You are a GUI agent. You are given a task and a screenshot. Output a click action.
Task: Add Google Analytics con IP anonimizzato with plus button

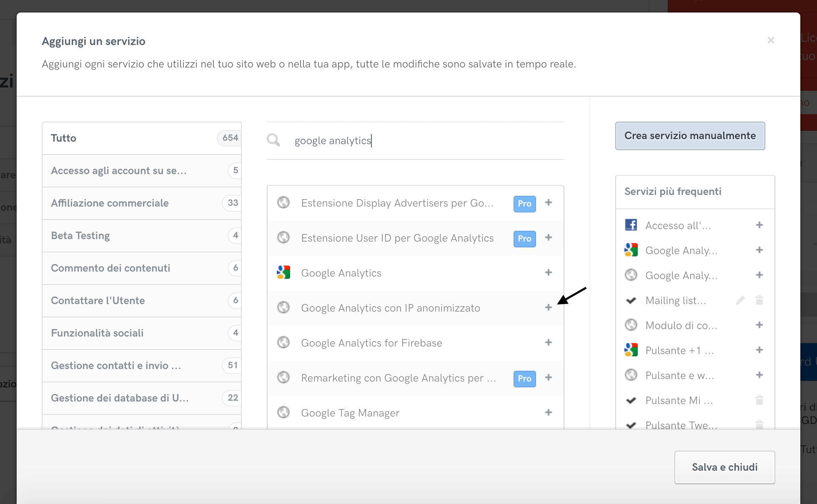click(548, 307)
